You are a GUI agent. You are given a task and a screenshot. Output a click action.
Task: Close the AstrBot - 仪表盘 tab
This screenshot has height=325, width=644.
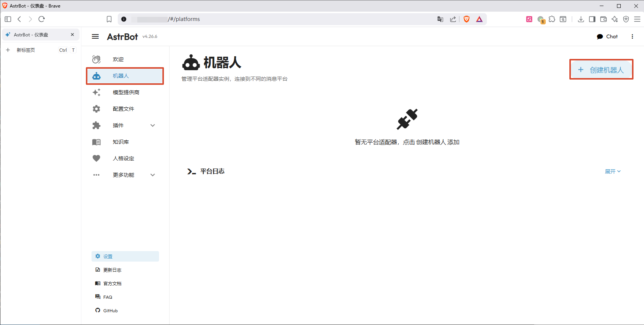click(x=72, y=35)
